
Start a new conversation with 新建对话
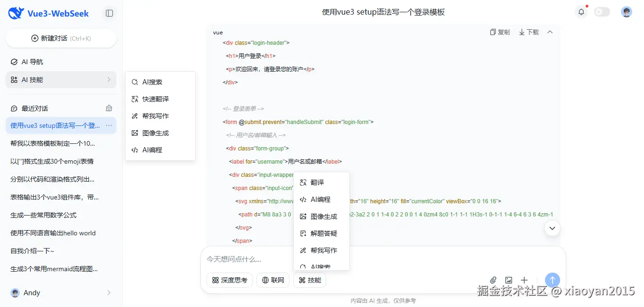click(x=60, y=38)
